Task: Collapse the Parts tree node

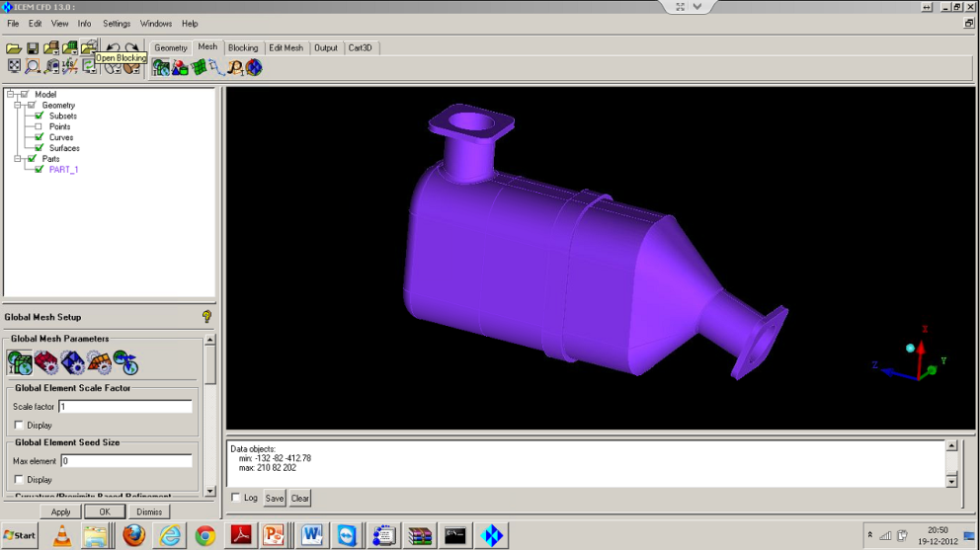Action: click(x=18, y=159)
